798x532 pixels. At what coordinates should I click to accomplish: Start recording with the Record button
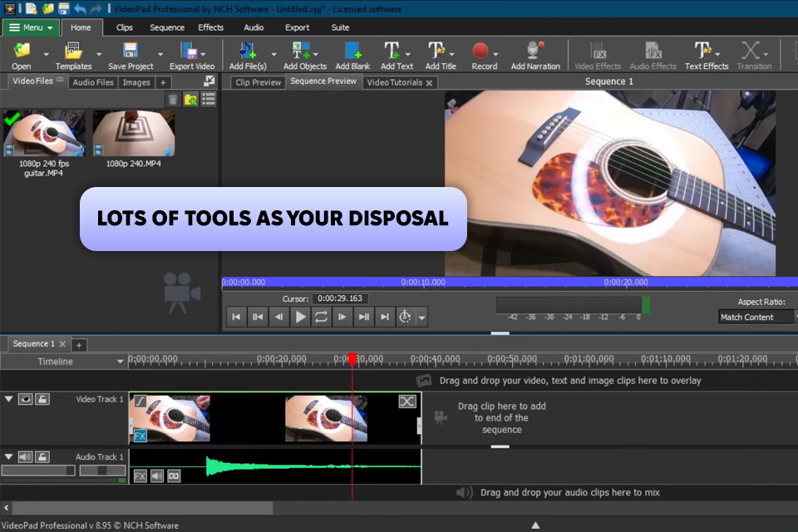484,56
